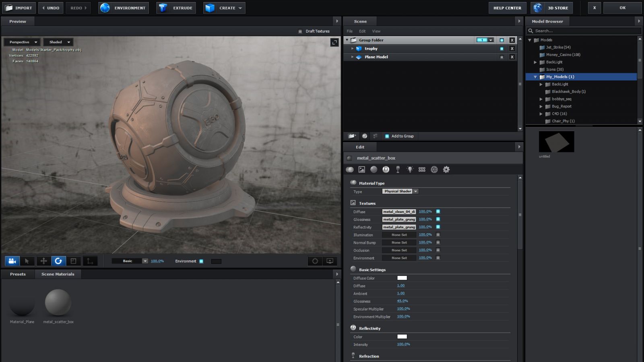
Task: Click the gear icon for advanced material settings
Action: coord(446,169)
